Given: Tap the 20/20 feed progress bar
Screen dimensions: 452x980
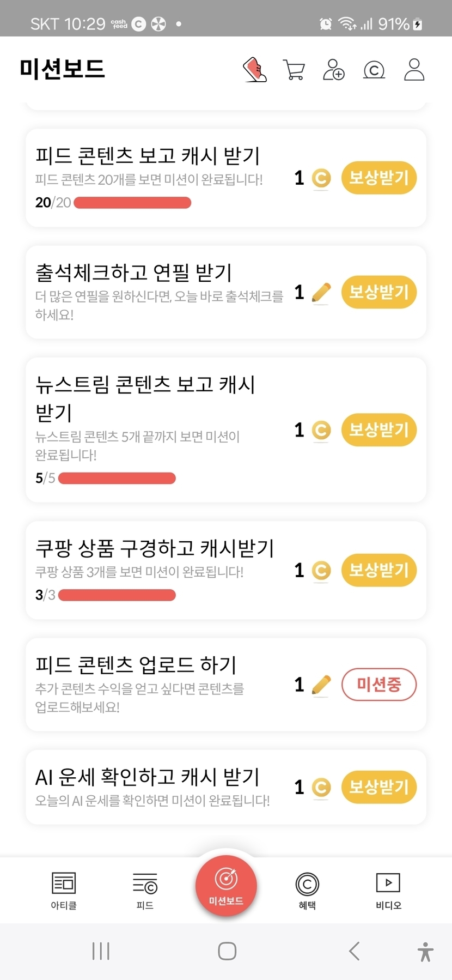Looking at the screenshot, I should 132,203.
